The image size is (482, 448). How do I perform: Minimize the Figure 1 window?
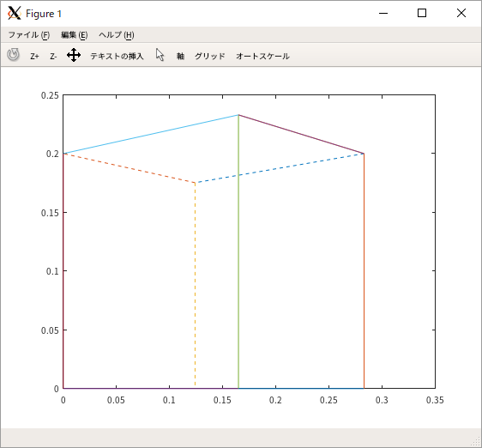point(383,13)
